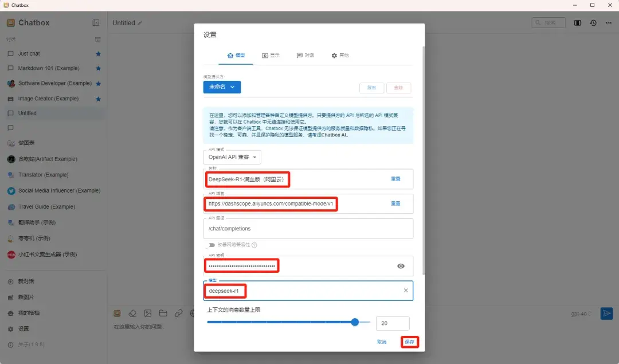Viewport: 619px width, 364px height.
Task: Click the API host URL dashscope field
Action: (308, 203)
